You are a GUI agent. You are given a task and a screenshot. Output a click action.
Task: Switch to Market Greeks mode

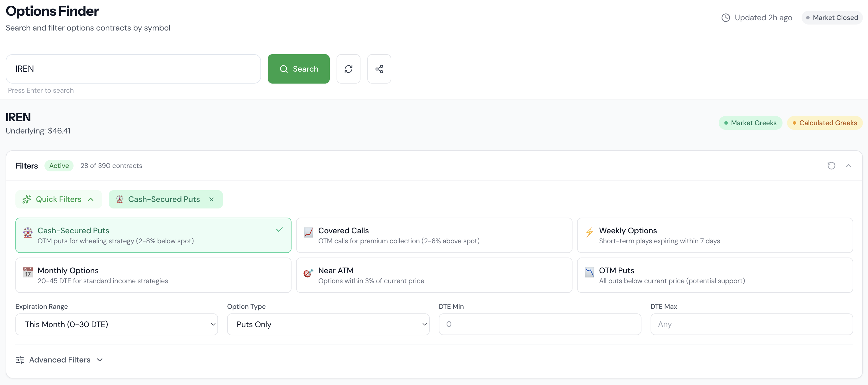tap(750, 122)
